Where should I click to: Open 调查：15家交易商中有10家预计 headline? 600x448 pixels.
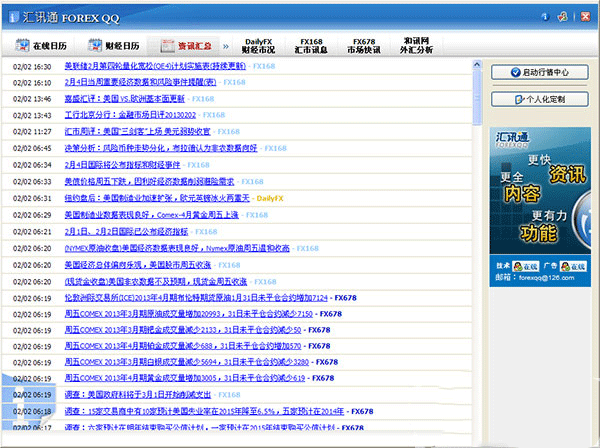pos(204,411)
